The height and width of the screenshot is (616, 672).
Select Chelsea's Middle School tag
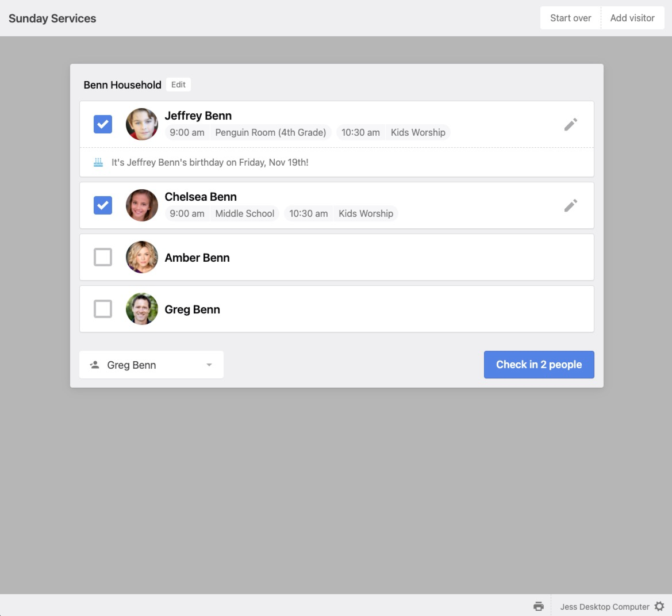(x=222, y=213)
